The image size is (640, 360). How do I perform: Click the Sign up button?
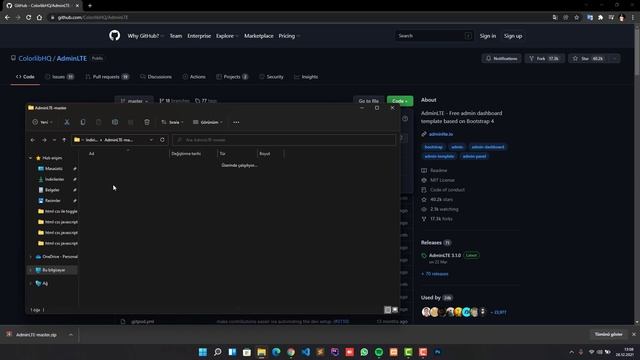tap(513, 36)
